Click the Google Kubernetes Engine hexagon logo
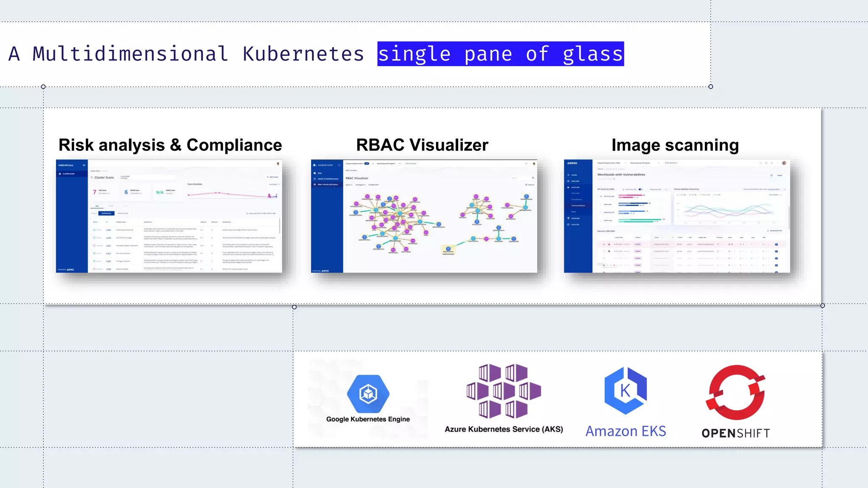This screenshot has height=488, width=868. click(x=368, y=394)
